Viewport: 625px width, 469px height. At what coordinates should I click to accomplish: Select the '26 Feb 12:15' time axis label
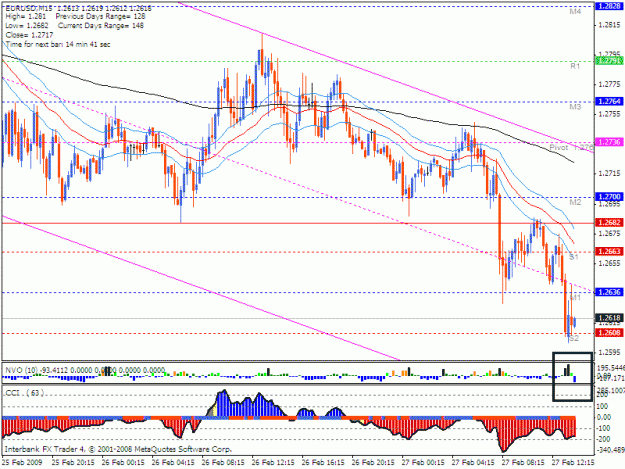pos(273,463)
